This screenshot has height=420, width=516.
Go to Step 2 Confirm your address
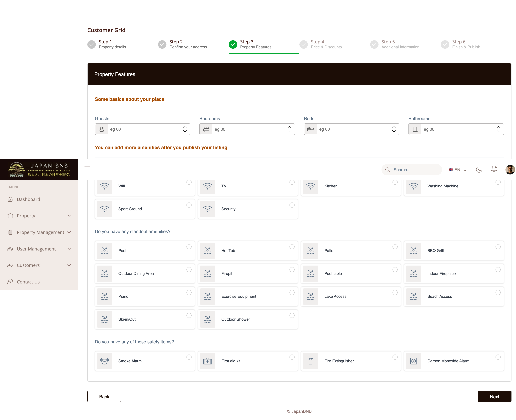(x=183, y=44)
